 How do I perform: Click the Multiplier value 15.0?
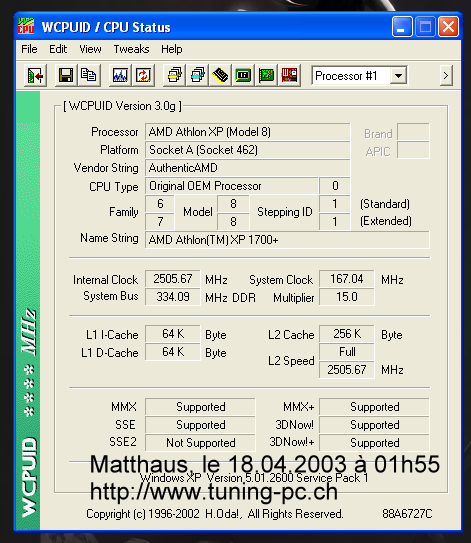347,297
